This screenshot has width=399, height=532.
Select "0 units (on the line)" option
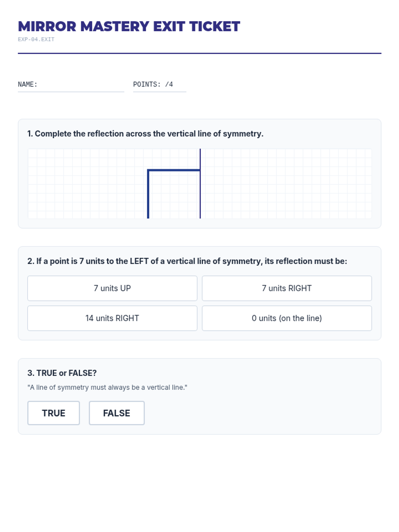pyautogui.click(x=287, y=318)
